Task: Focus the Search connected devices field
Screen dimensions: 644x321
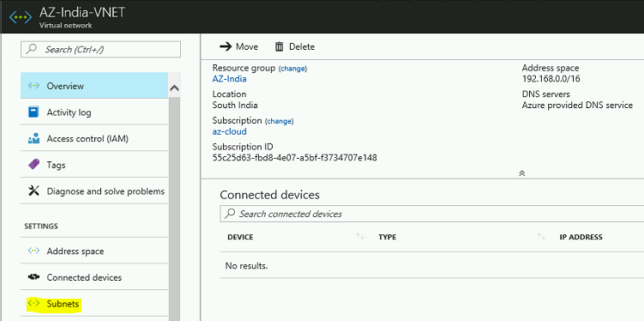Action: [x=431, y=214]
